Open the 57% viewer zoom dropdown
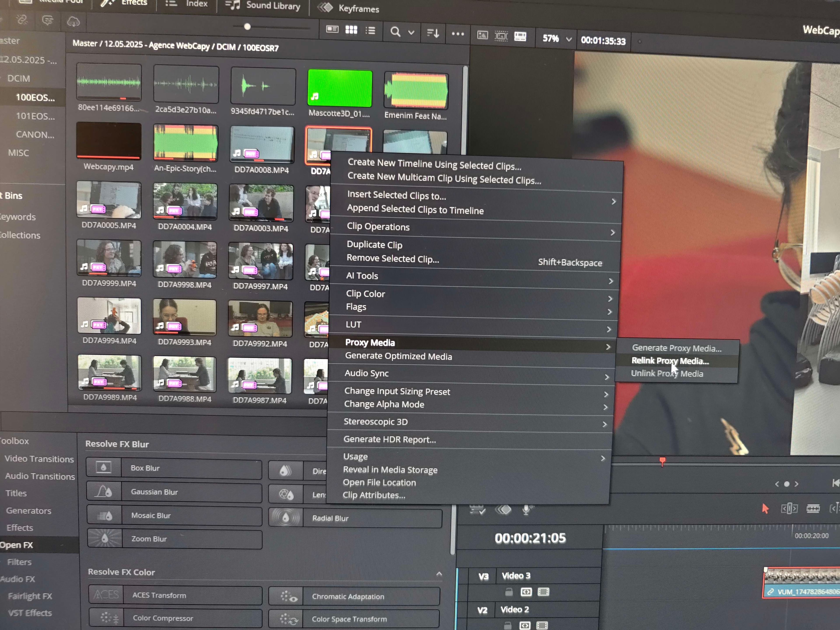 [x=569, y=39]
